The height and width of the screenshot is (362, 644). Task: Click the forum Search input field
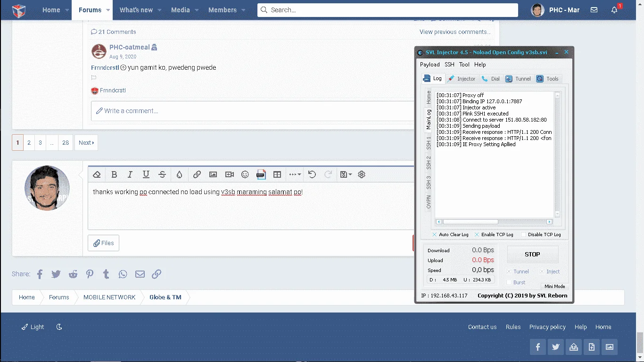(388, 10)
